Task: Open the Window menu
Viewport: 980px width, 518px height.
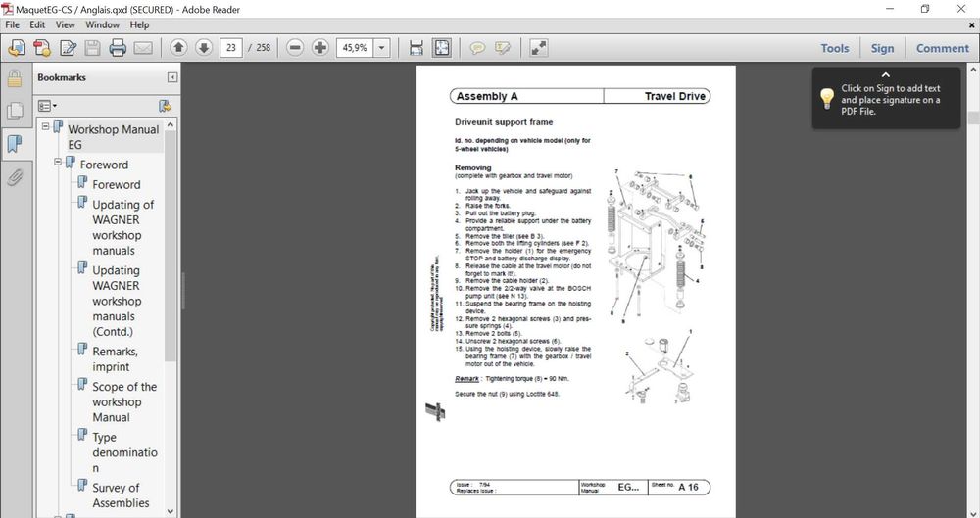Action: 103,25
